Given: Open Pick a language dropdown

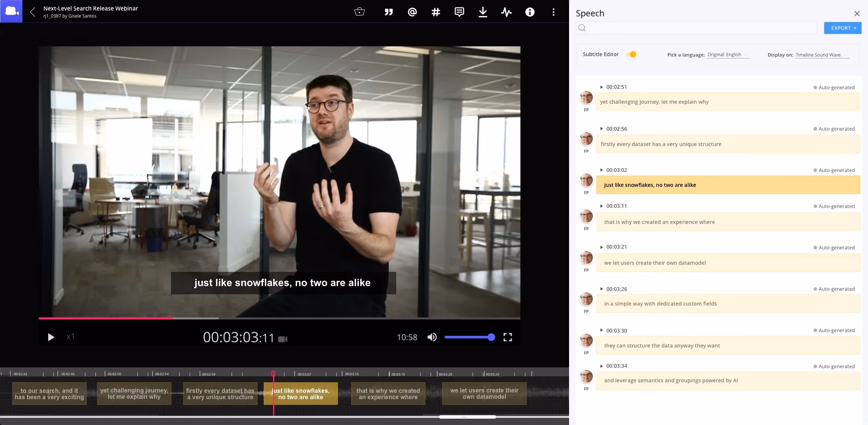Looking at the screenshot, I should [x=727, y=55].
